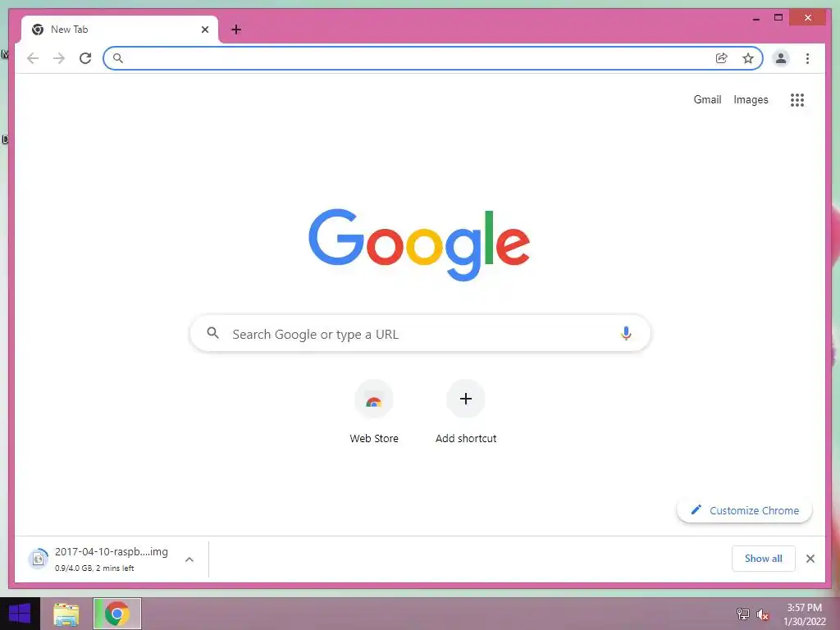The width and height of the screenshot is (840, 630).
Task: Click the Chrome taskbar icon
Action: pos(117,614)
